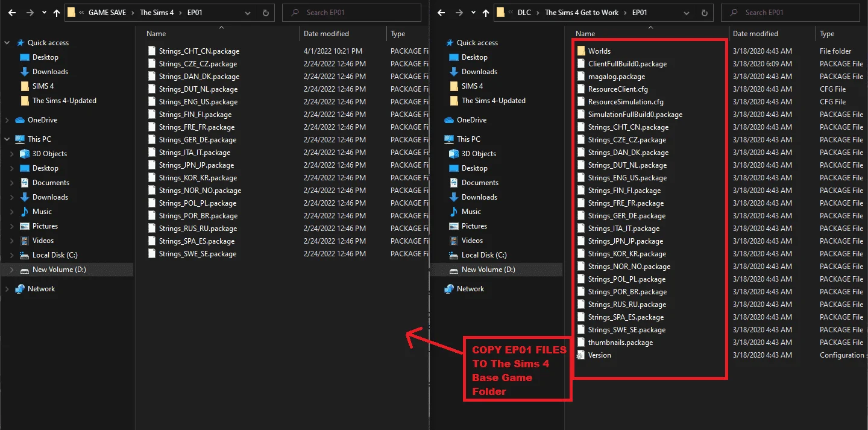Search EP01 field in right window
Image resolution: width=868 pixels, height=430 pixels.
(791, 12)
